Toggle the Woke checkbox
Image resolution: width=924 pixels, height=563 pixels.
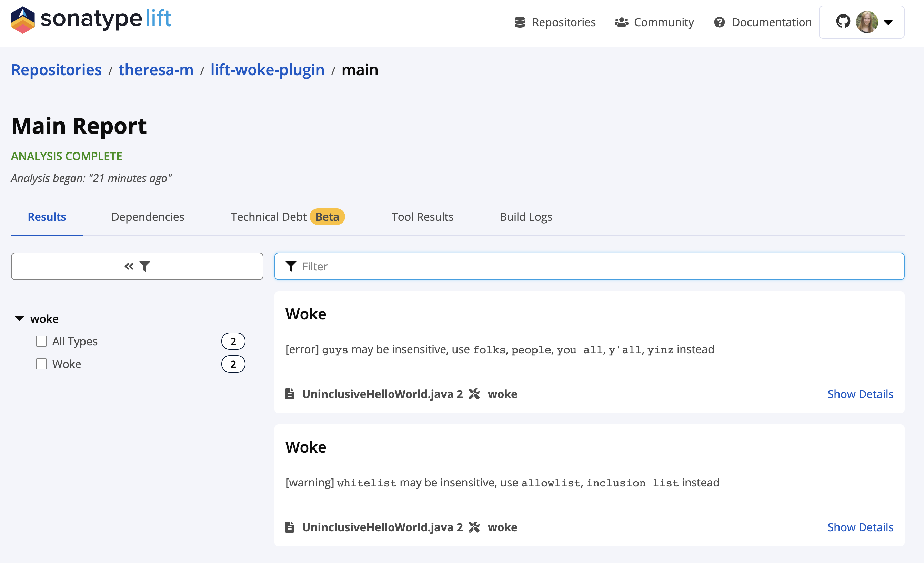[x=41, y=364]
